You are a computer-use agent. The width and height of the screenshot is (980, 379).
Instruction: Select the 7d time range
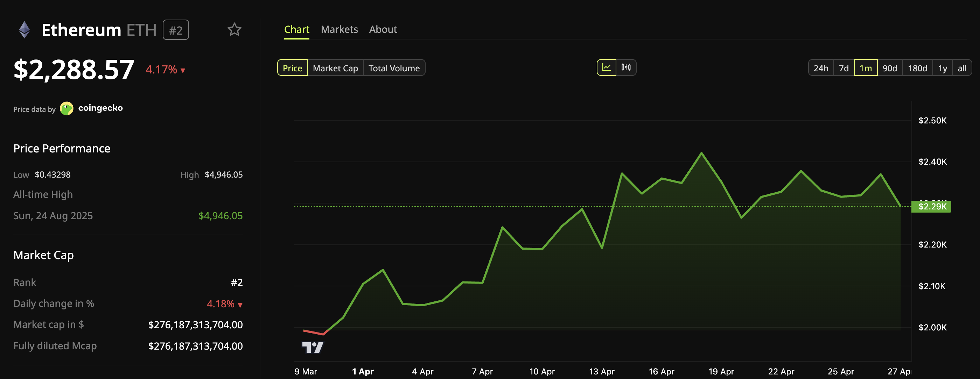844,68
